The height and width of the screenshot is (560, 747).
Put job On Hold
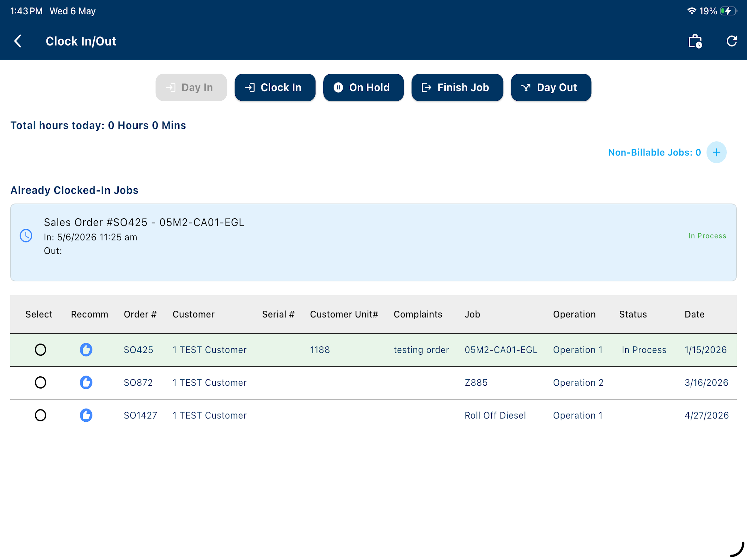click(363, 87)
